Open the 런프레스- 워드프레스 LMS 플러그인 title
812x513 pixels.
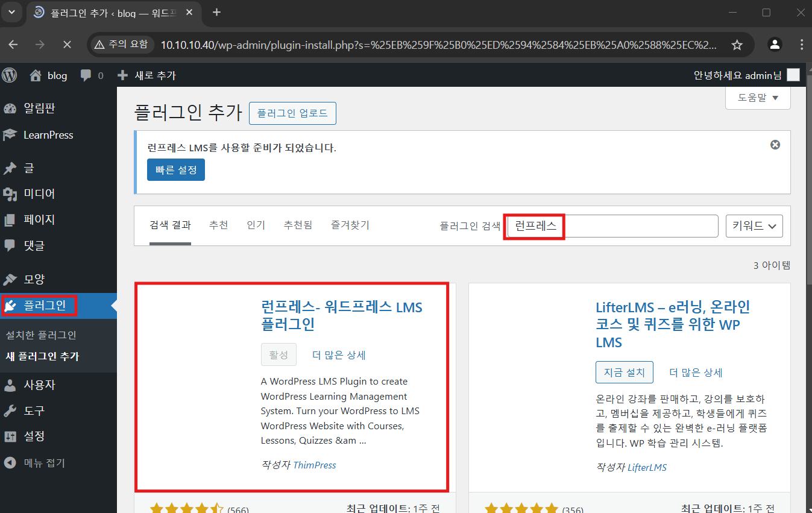point(342,316)
